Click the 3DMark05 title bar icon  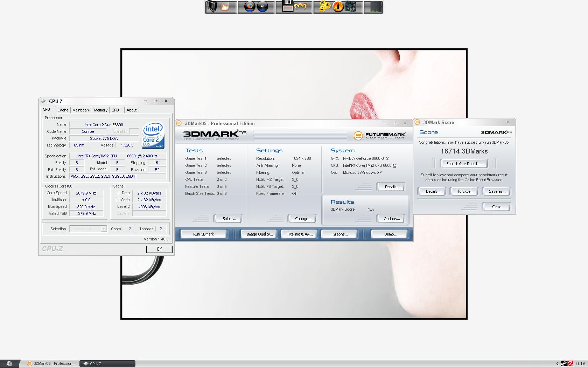pyautogui.click(x=179, y=123)
